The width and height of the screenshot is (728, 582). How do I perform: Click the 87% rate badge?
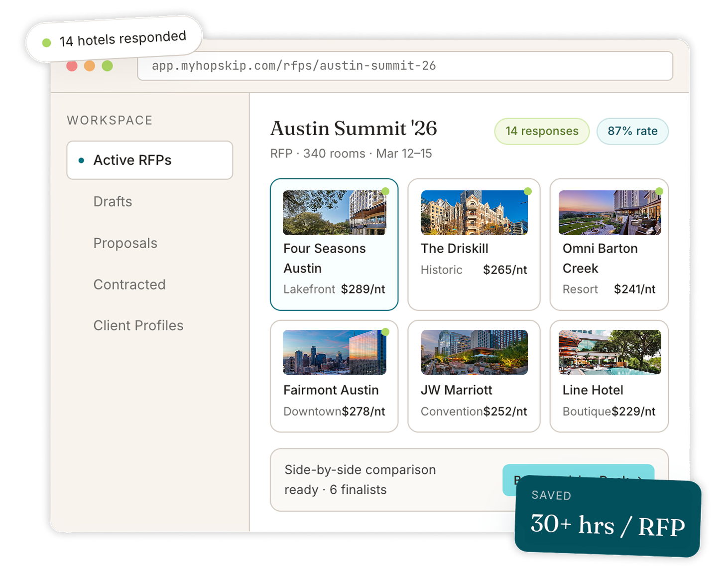(632, 131)
